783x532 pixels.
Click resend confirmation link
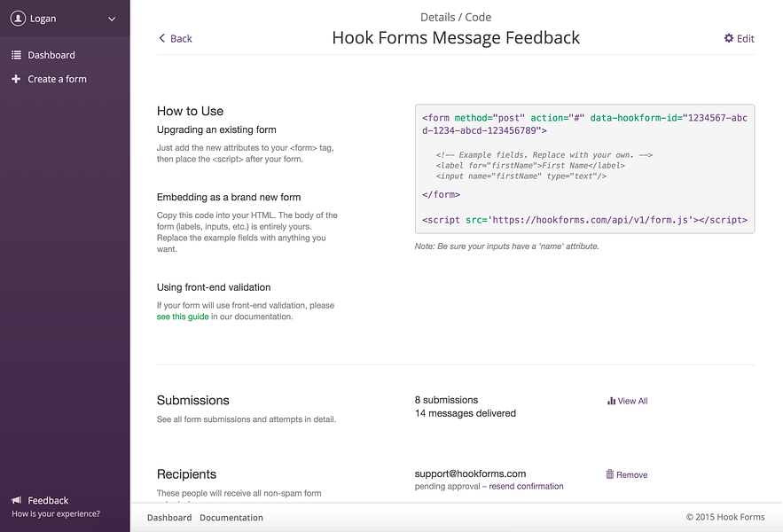point(526,486)
